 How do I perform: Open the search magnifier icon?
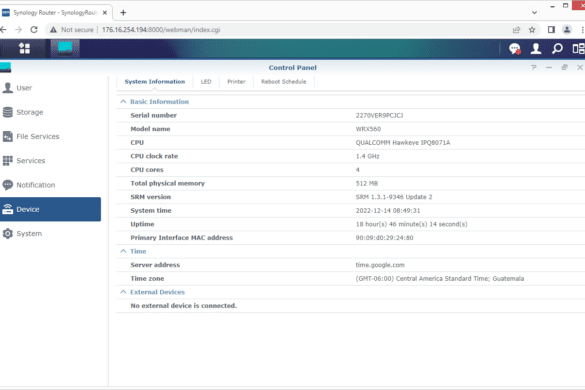pyautogui.click(x=557, y=49)
